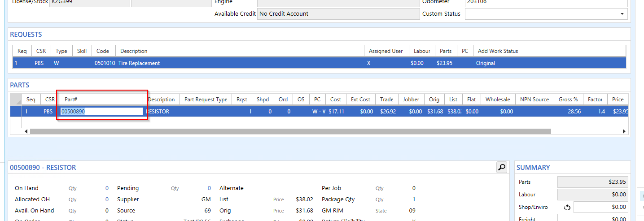Click the Wholesale column header
Screen dimensions: 644x221
click(x=498, y=100)
